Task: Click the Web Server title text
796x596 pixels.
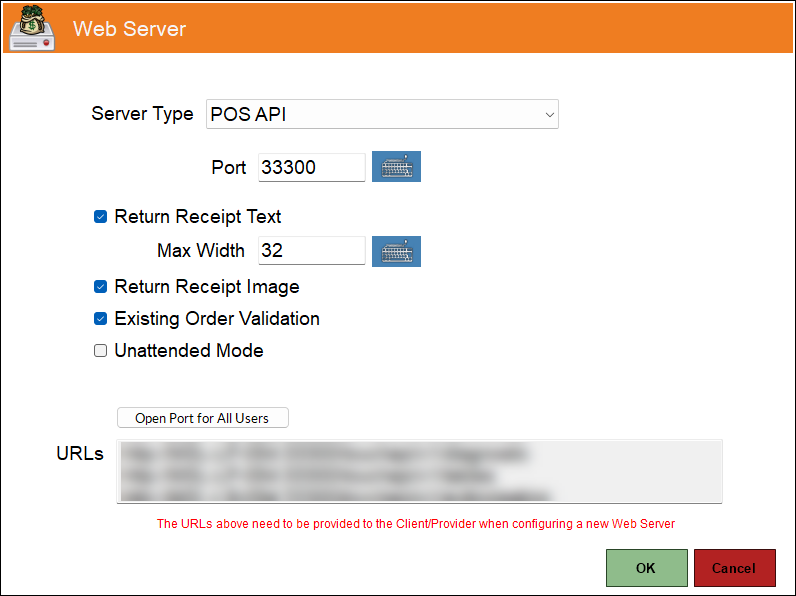Action: (x=129, y=28)
